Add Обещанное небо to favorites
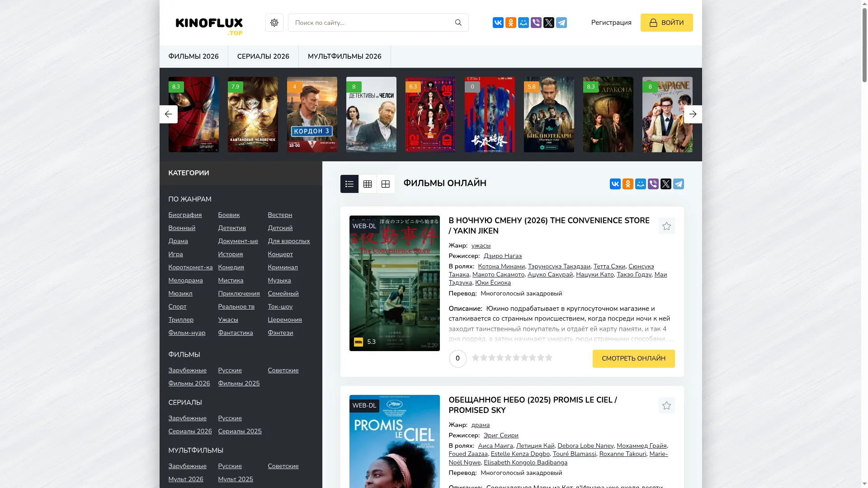The image size is (868, 488). [667, 405]
